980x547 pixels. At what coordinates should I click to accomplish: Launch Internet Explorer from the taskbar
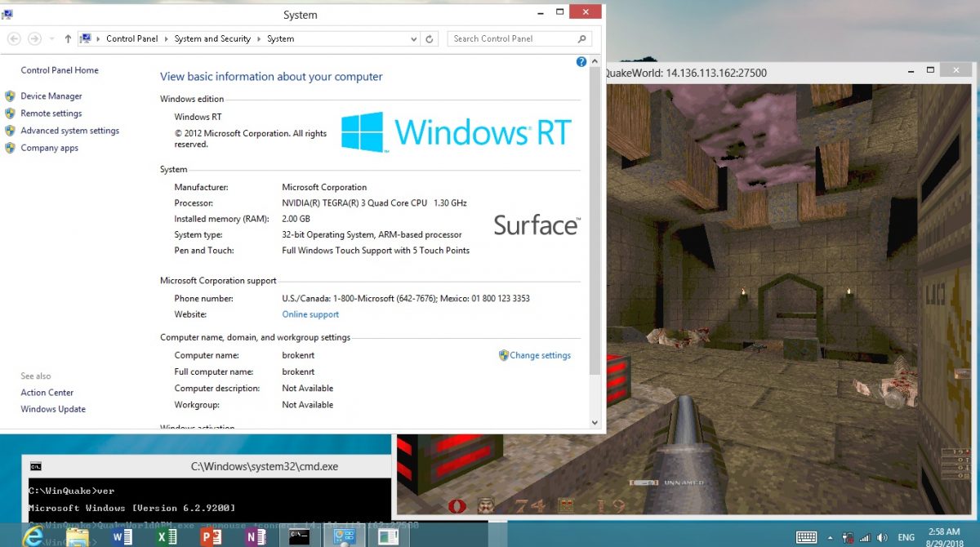pyautogui.click(x=33, y=536)
